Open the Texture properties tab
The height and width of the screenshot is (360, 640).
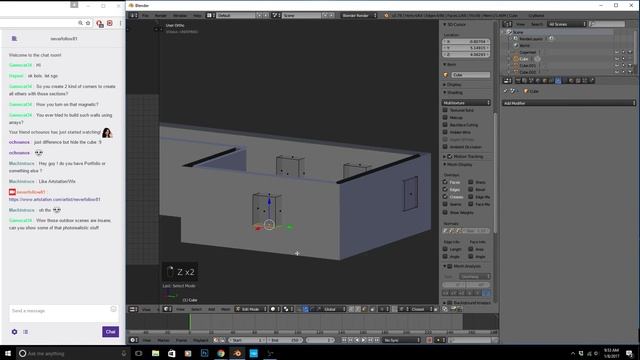point(578,81)
